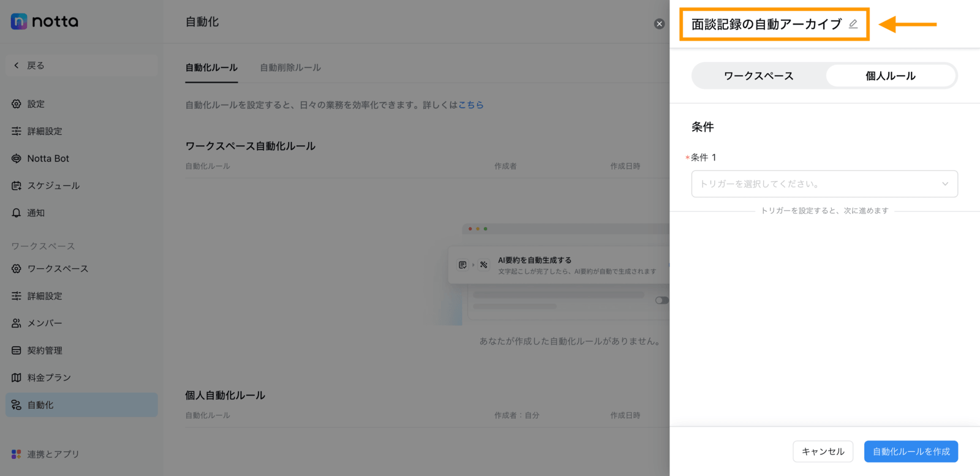Click the メンバー people icon
The width and height of the screenshot is (980, 476).
[x=17, y=323]
